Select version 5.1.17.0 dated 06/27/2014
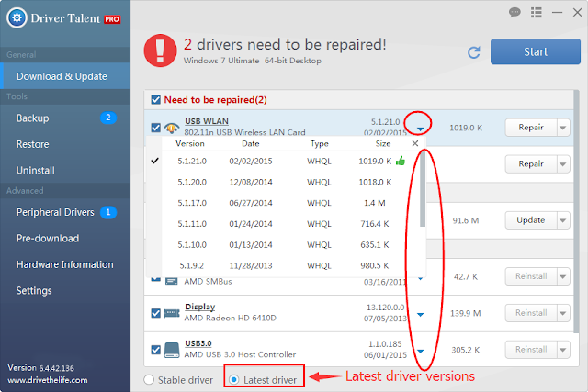Screen dimensions: 588x392 tap(285, 203)
